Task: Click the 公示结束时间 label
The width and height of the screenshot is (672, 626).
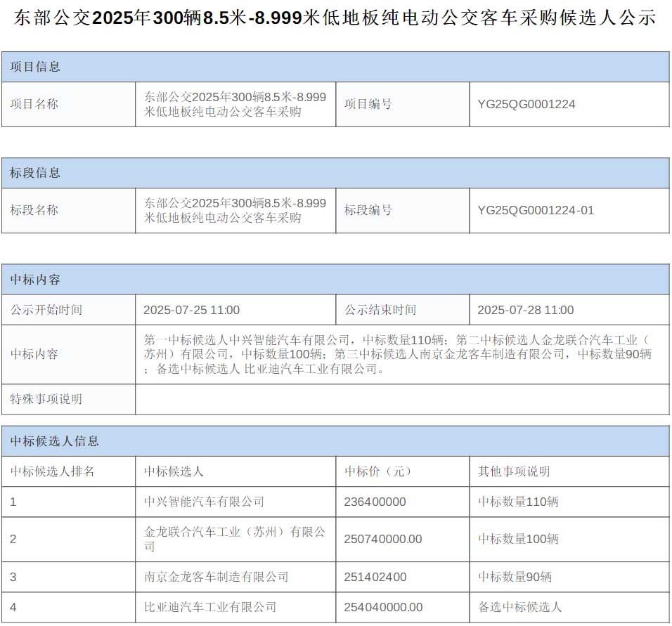Action: point(380,310)
